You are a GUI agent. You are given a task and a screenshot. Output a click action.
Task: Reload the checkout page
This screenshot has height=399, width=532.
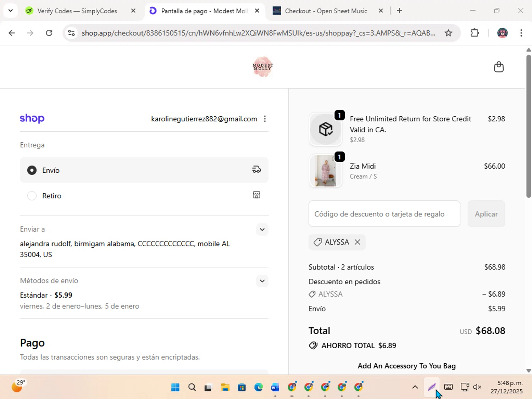point(49,33)
